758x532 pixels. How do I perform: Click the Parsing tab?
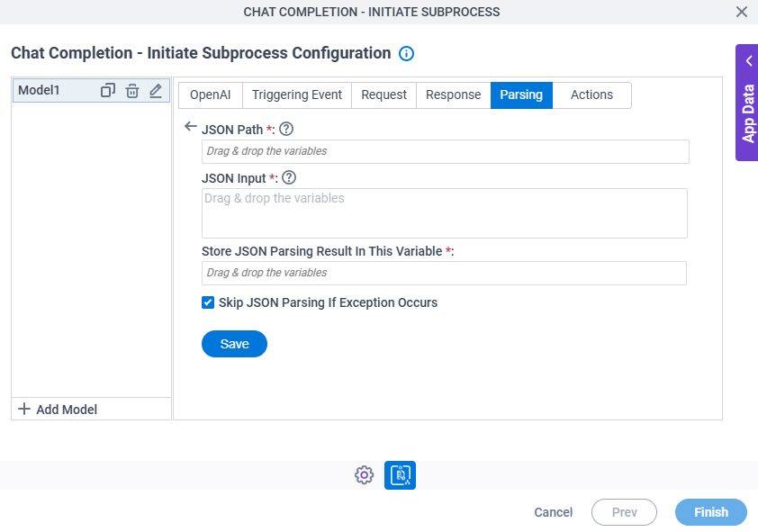pos(521,95)
